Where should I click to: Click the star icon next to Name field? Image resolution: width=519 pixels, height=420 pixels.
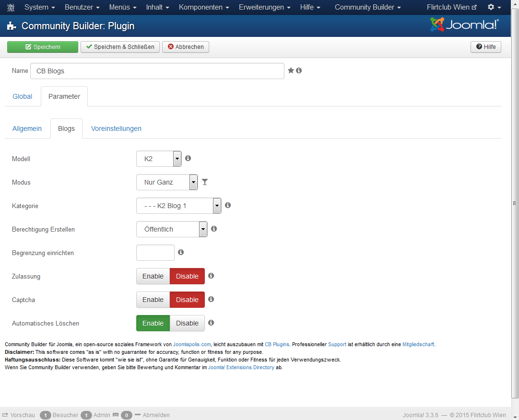click(291, 70)
